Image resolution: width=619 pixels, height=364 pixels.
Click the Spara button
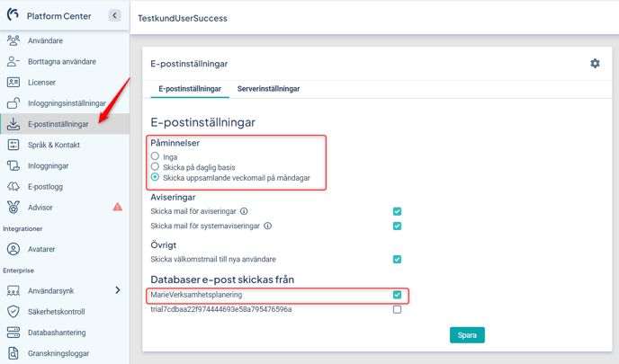467,335
